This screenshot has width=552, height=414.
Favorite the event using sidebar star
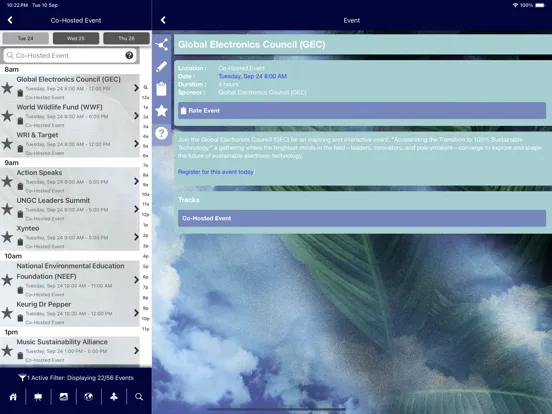(x=162, y=111)
